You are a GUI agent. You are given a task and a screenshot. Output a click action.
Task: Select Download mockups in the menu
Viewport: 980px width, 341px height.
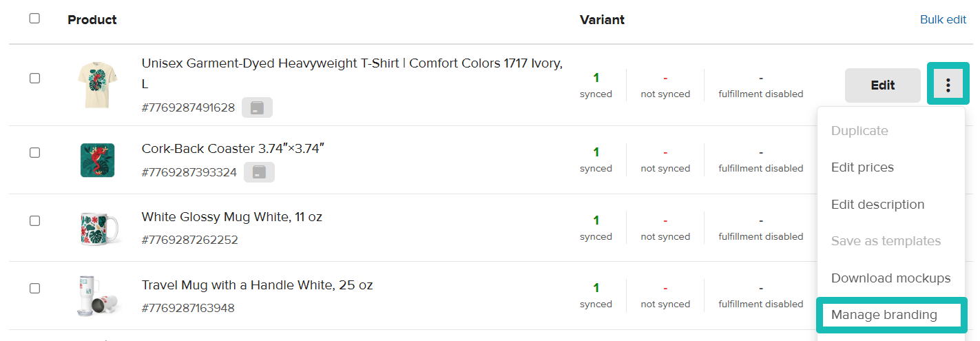pos(890,278)
